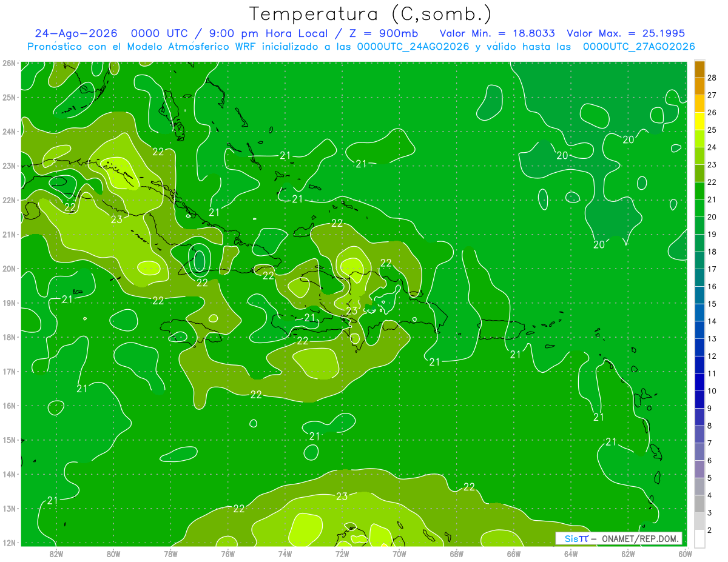This screenshot has height=562, width=728.
Task: Click the deep blue legend swatch between 10 and 11
Action: click(699, 382)
